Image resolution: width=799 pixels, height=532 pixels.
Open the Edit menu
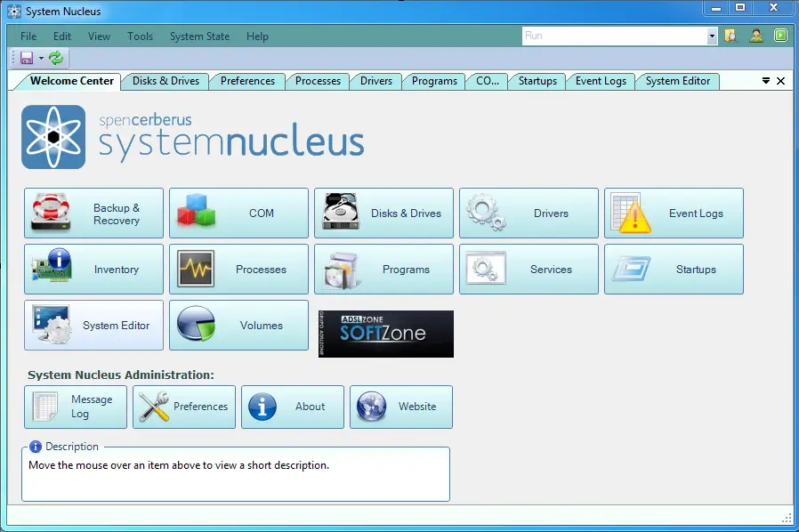tap(62, 36)
